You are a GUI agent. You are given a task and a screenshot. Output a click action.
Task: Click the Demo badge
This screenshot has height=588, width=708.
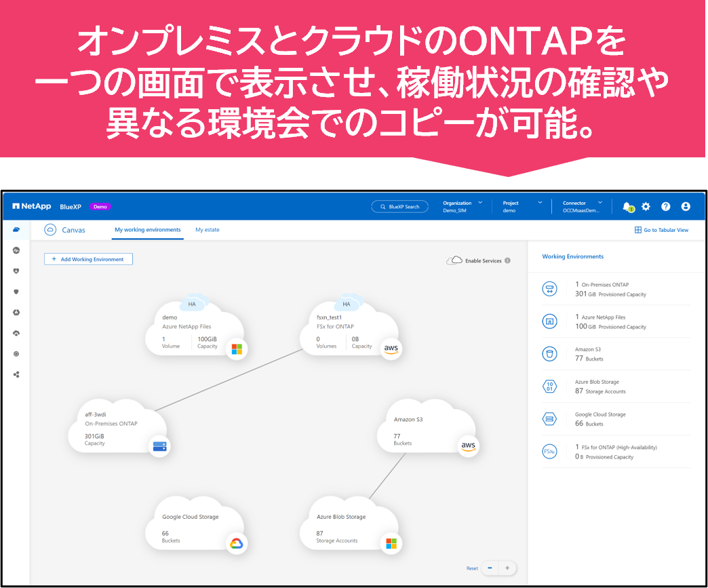[x=100, y=207]
